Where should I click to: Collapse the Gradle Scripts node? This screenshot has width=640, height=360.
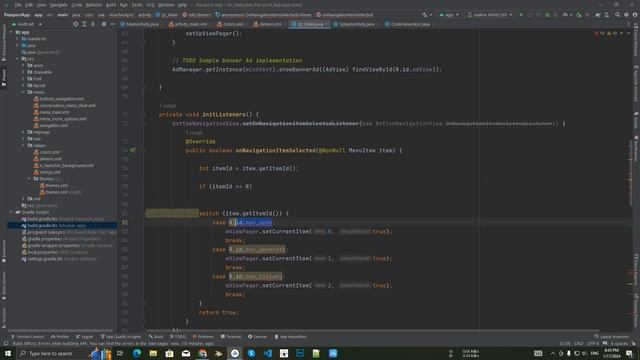pos(11,212)
